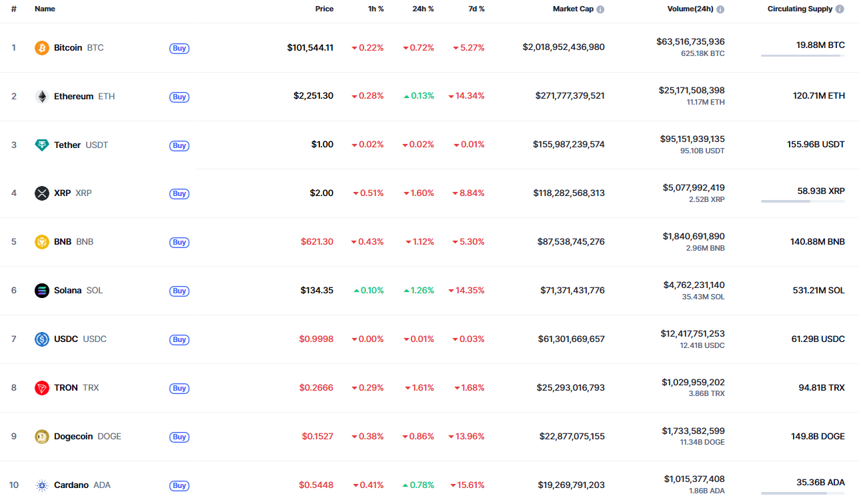
Task: Click the Circulating Supply info icon
Action: pyautogui.click(x=840, y=9)
